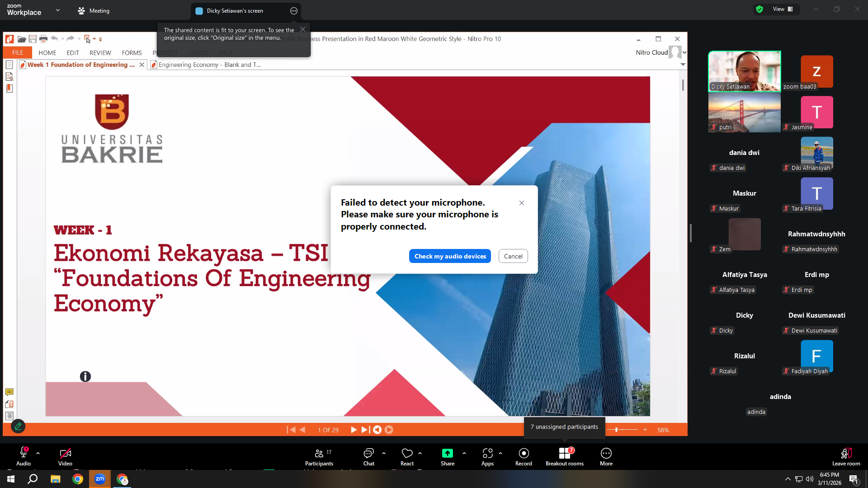Viewport: 868px width, 488px height.
Task: Open Windows Start menu
Action: pos(11,479)
